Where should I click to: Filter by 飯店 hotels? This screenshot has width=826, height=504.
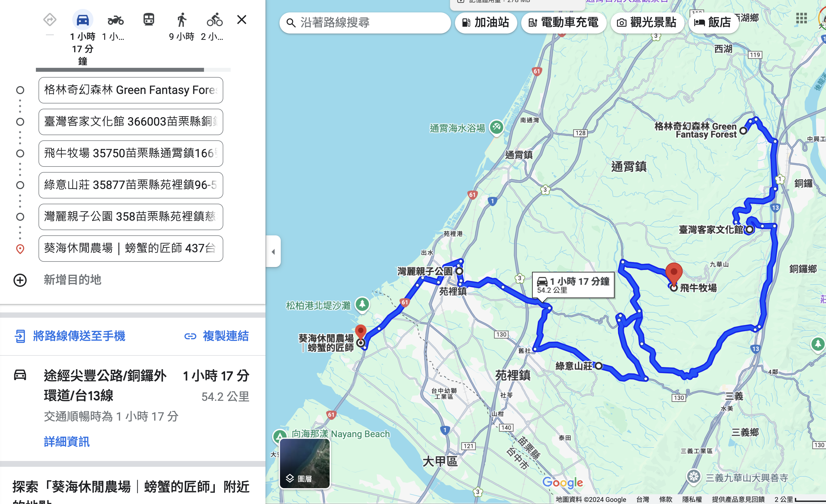coord(713,23)
